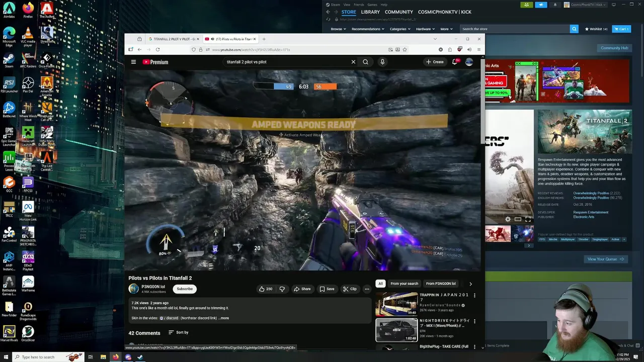Bookmark this page with the star icon
This screenshot has height=362, width=644.
tap(405, 49)
